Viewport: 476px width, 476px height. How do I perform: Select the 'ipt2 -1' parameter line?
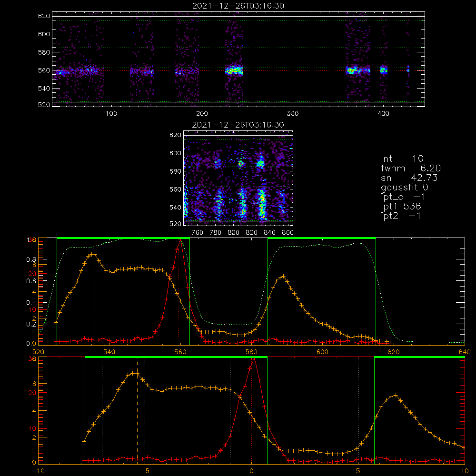pos(401,216)
